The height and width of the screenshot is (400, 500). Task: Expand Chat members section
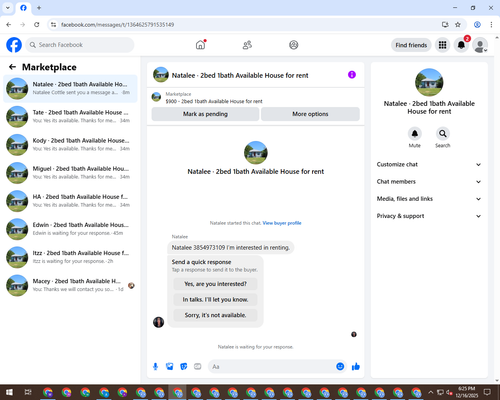[x=429, y=182]
